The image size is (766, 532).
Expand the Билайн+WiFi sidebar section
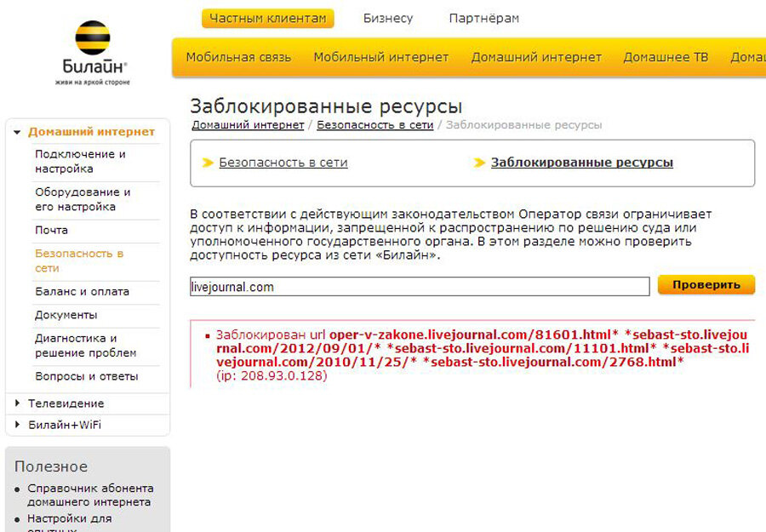point(18,425)
